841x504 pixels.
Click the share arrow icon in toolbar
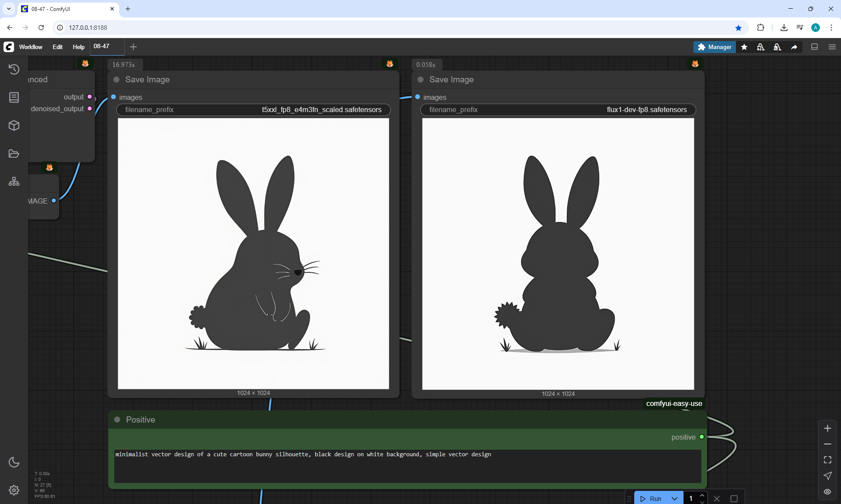click(794, 47)
